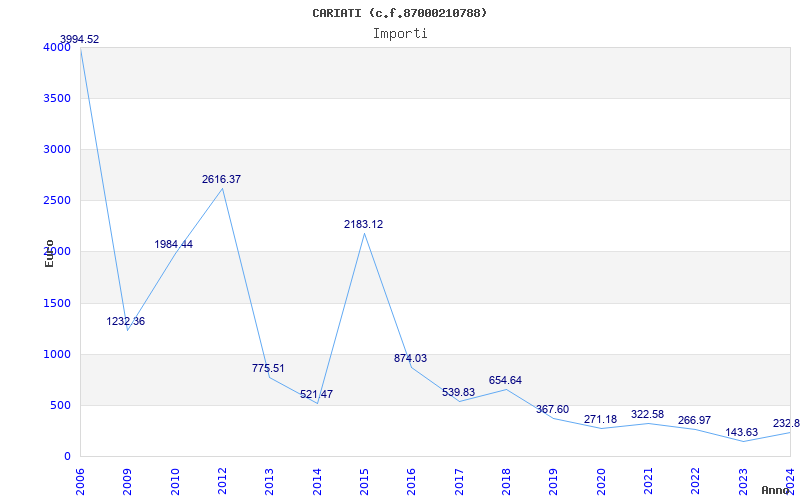Image resolution: width=800 pixels, height=500 pixels.
Task: Click the x-axis year 2021
Action: click(x=648, y=481)
